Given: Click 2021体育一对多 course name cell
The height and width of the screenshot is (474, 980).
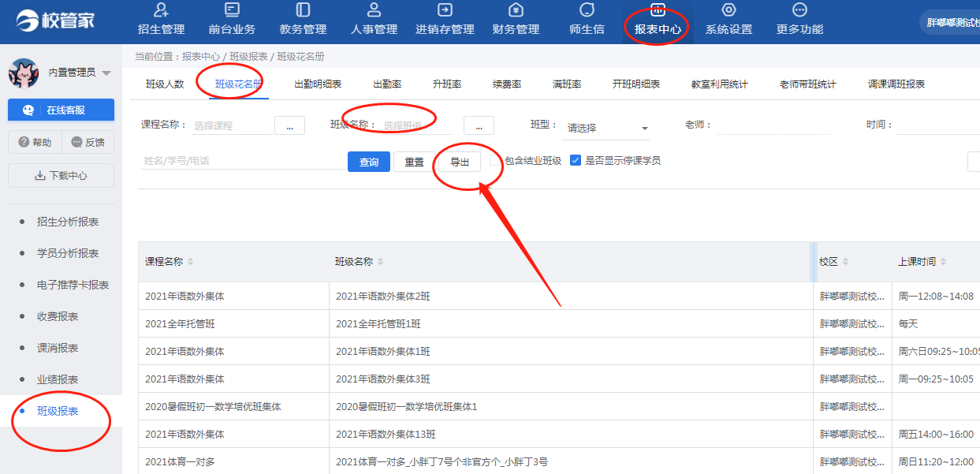Looking at the screenshot, I should pyautogui.click(x=180, y=462).
